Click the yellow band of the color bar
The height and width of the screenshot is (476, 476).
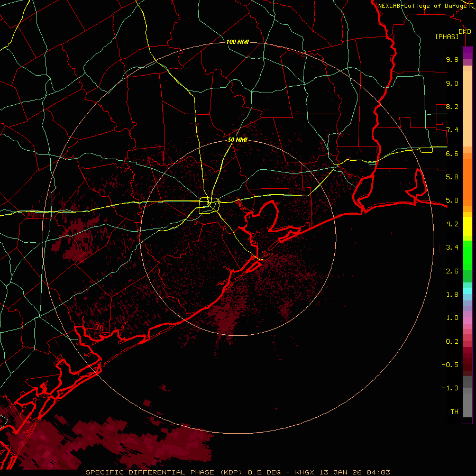(x=467, y=226)
